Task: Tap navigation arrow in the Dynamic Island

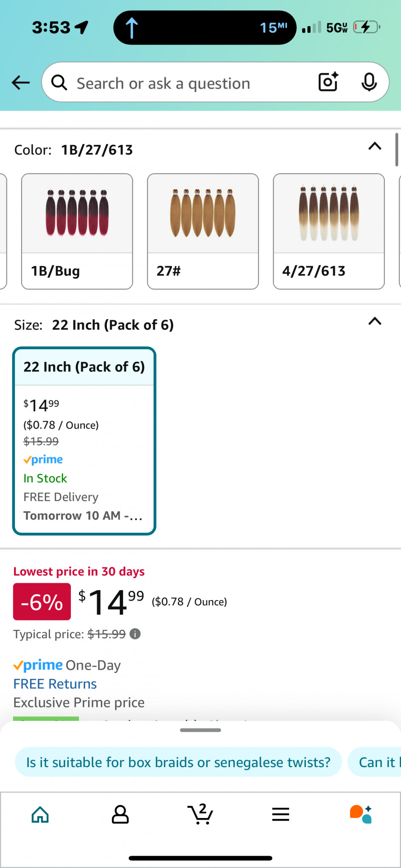Action: [x=132, y=28]
